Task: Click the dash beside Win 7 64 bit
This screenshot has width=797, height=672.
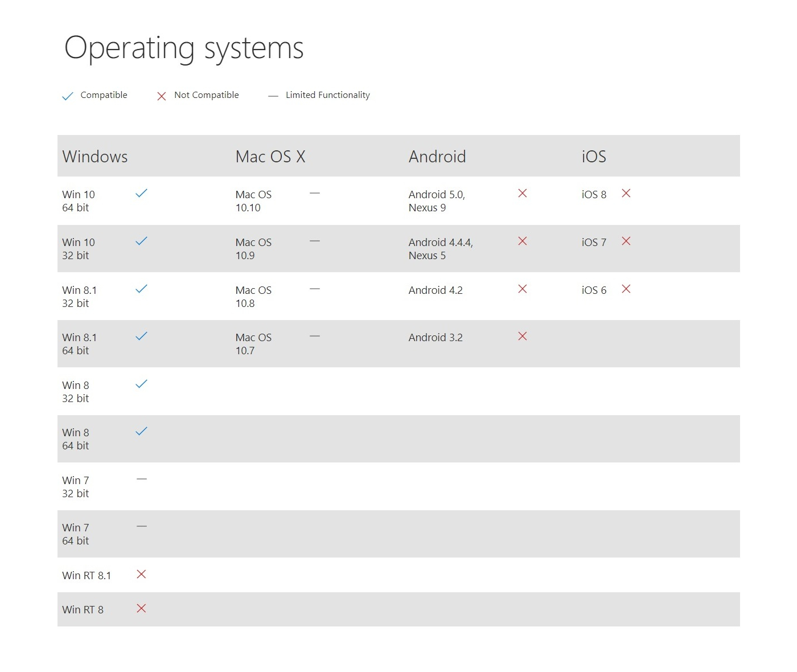Action: click(142, 526)
